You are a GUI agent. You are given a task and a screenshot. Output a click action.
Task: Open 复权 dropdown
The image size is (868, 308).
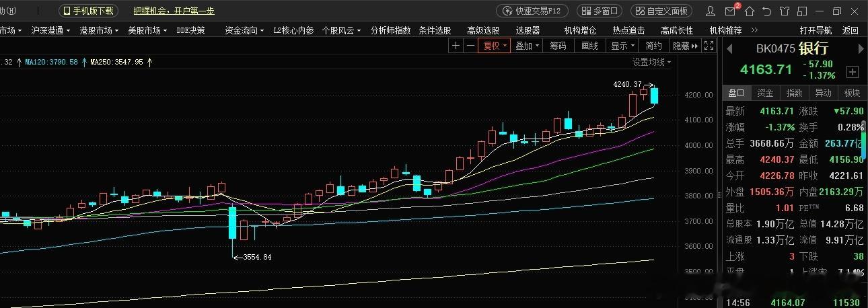click(496, 46)
